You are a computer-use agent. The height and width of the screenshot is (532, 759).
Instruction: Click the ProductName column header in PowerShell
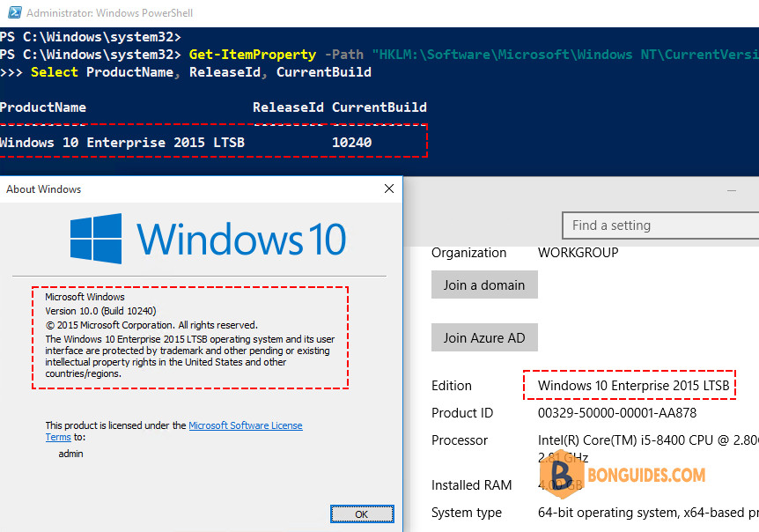[43, 107]
